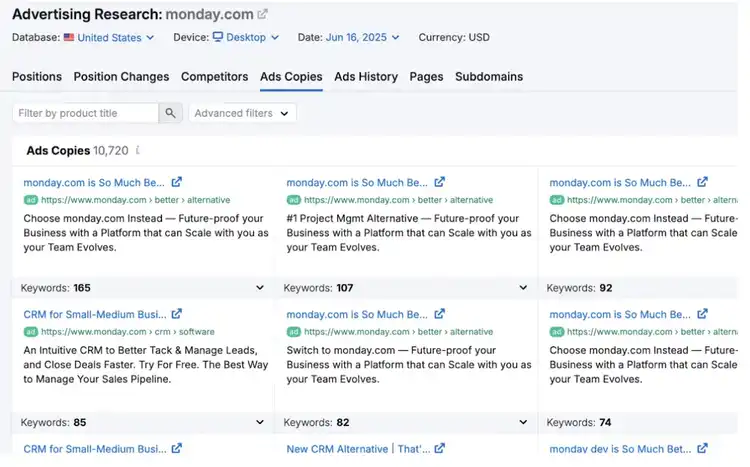Screen dimensions: 750x467
Task: Click the URL ending in crm › software
Action: coord(128,332)
